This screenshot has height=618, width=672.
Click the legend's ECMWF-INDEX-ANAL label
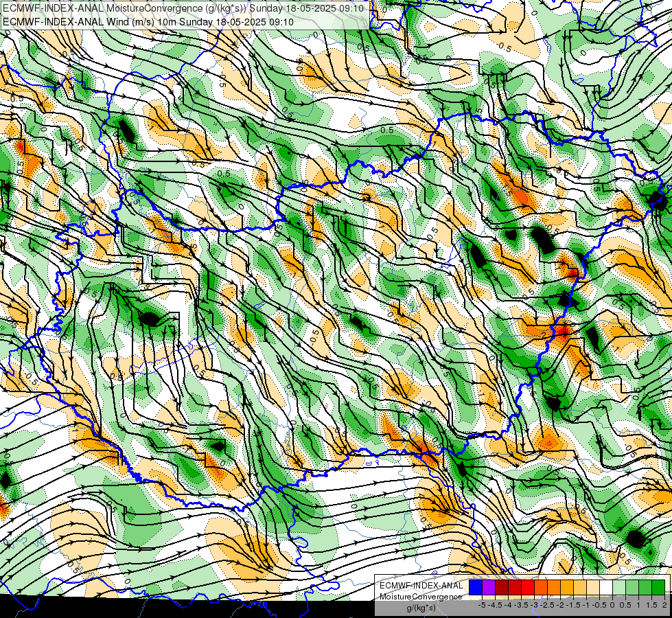click(x=421, y=586)
